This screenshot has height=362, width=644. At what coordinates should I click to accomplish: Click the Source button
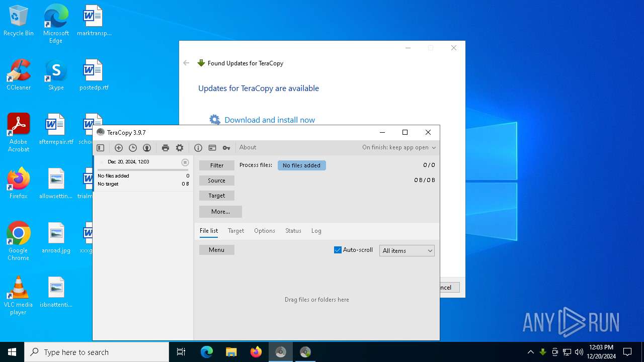(217, 180)
